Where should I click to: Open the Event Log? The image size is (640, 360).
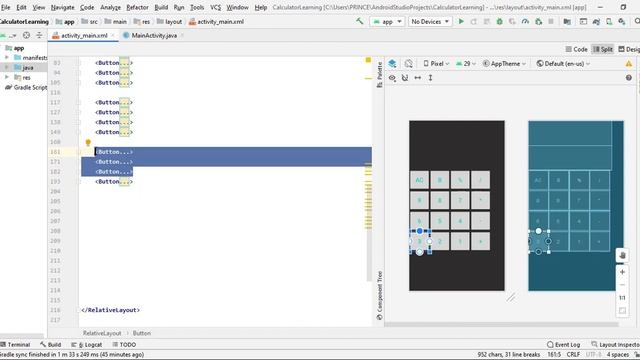click(x=564, y=344)
